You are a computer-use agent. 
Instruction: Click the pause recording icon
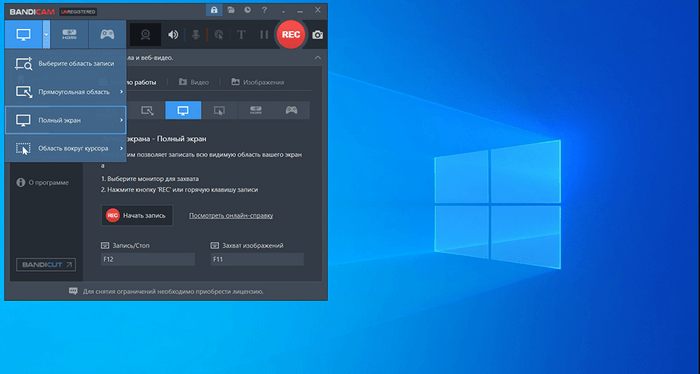(x=264, y=35)
